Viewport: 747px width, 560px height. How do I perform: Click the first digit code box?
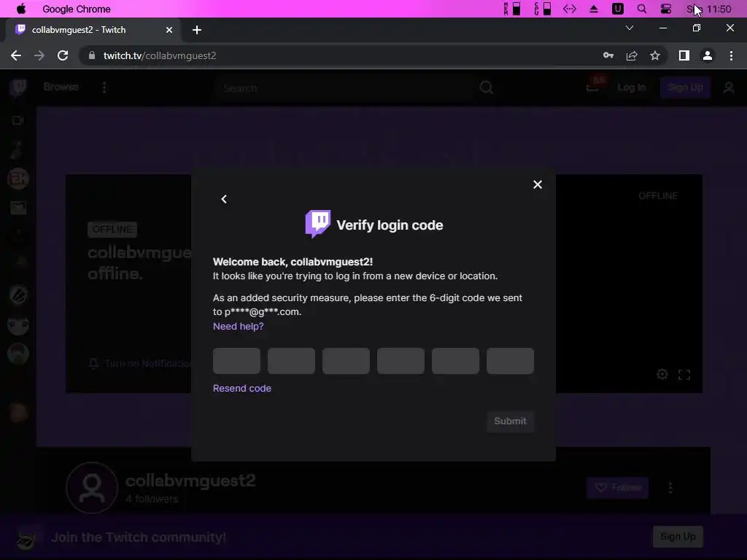[237, 360]
